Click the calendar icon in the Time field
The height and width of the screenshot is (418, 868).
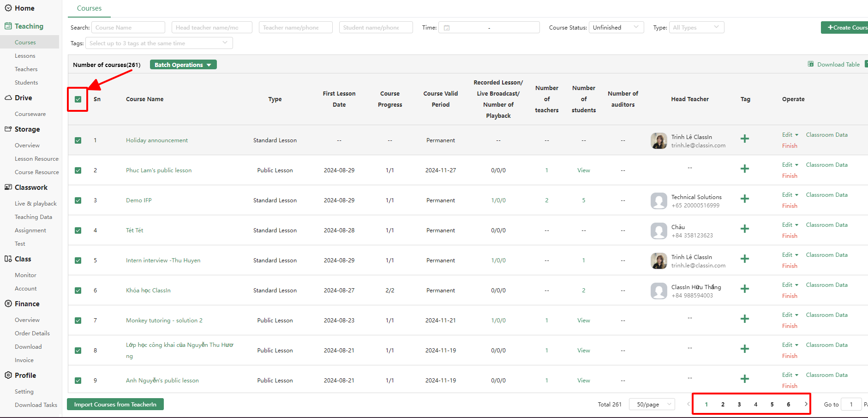[x=447, y=28]
